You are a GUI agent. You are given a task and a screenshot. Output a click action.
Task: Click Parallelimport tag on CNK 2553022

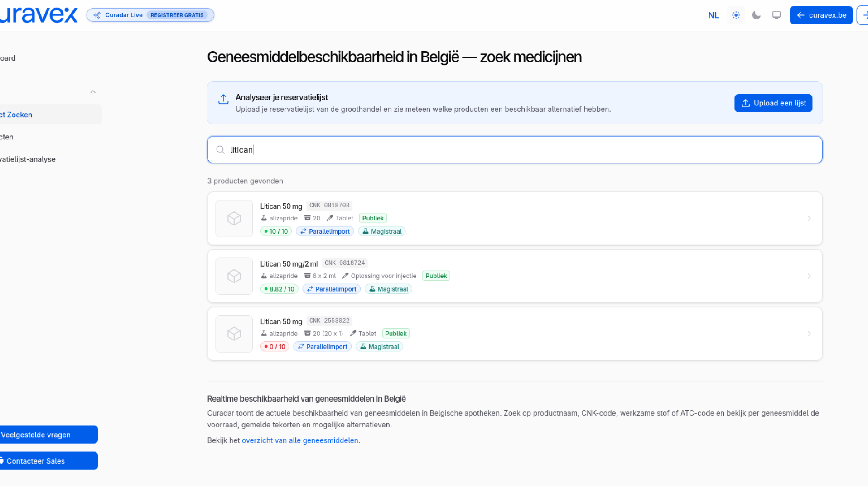[x=322, y=347]
